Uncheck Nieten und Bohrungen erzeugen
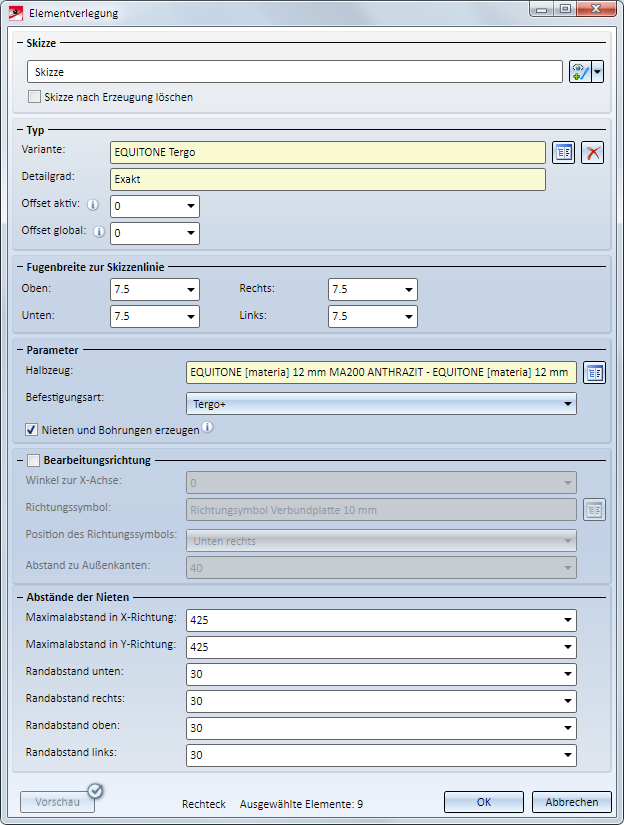The image size is (624, 825). [x=32, y=430]
